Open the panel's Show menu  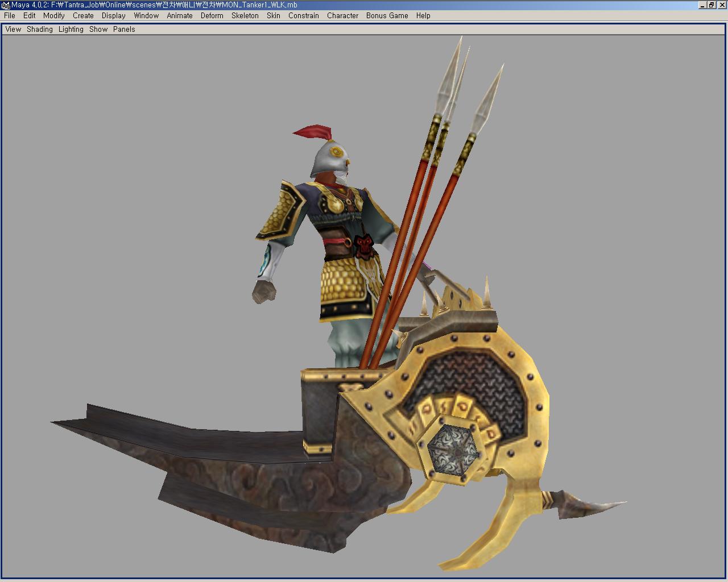coord(98,30)
